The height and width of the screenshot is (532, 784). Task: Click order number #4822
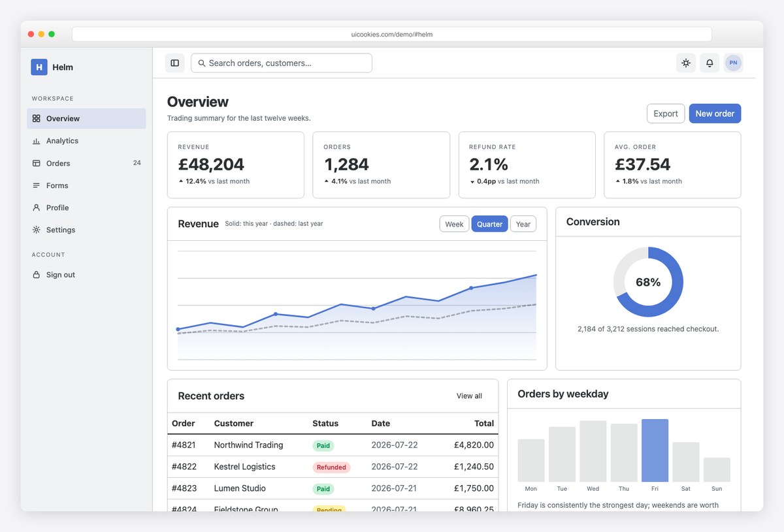184,467
